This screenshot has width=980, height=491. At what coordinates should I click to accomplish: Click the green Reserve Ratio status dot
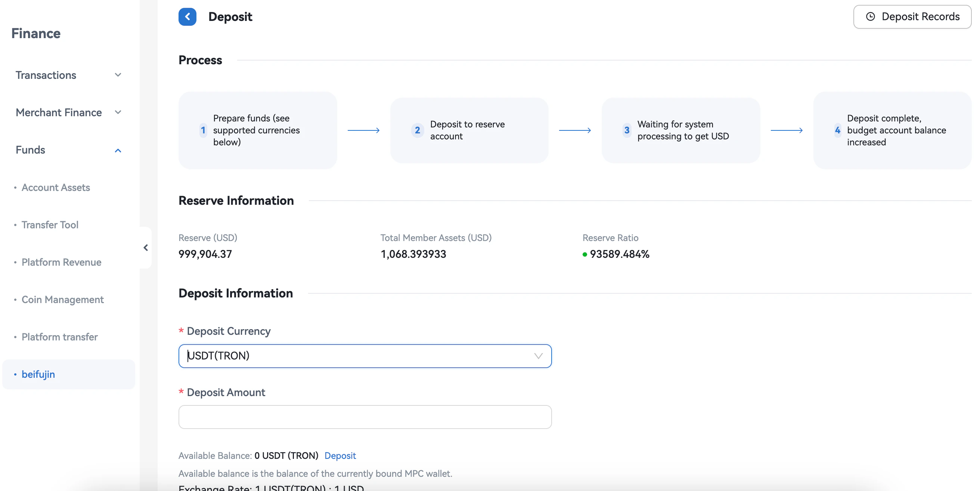585,254
